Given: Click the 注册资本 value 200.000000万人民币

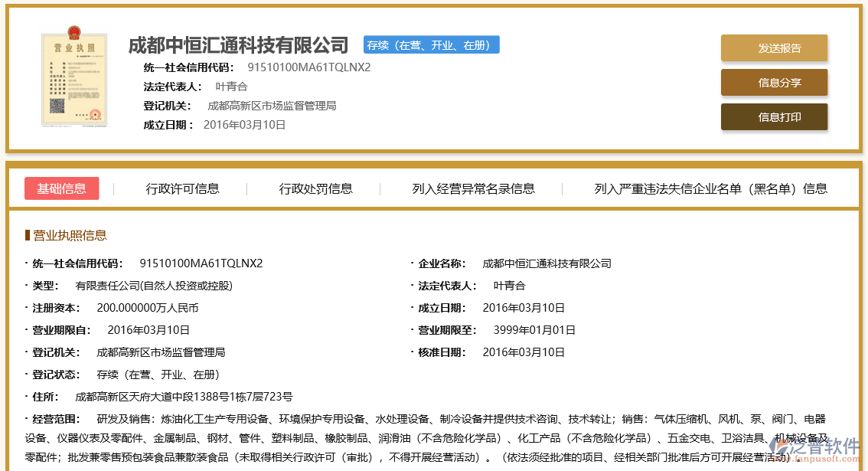Looking at the screenshot, I should click(147, 308).
